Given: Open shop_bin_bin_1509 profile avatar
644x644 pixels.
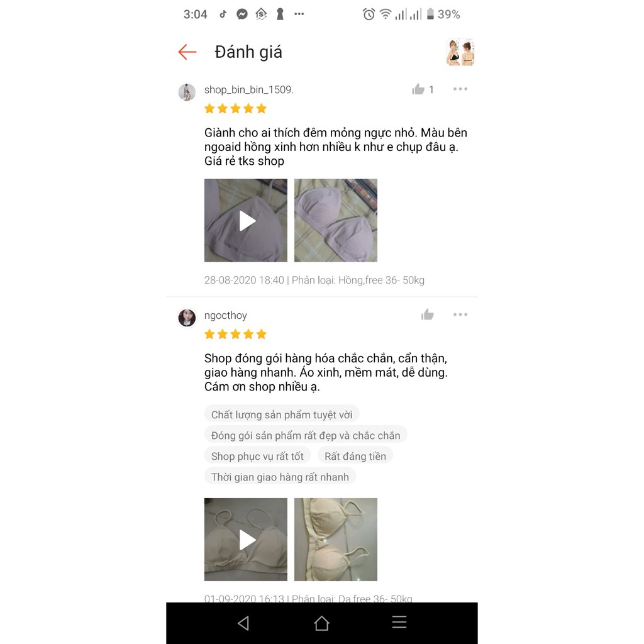Looking at the screenshot, I should [187, 92].
